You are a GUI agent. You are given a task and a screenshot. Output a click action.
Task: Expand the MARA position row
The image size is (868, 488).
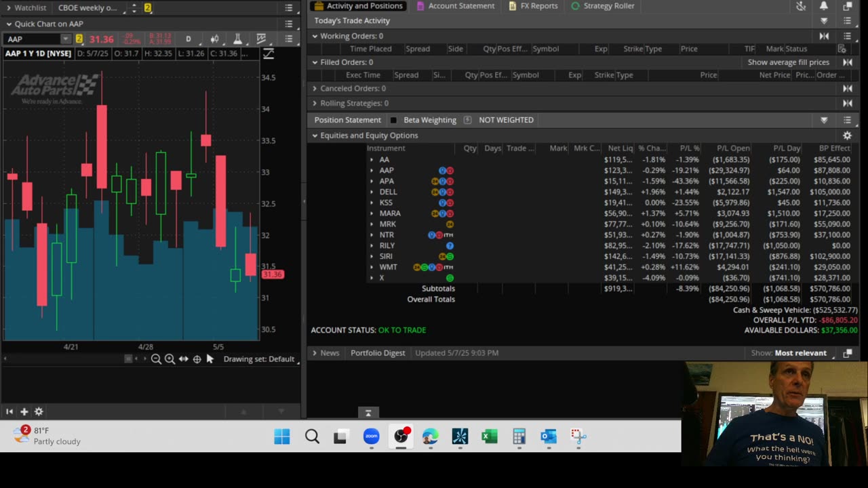tap(372, 213)
